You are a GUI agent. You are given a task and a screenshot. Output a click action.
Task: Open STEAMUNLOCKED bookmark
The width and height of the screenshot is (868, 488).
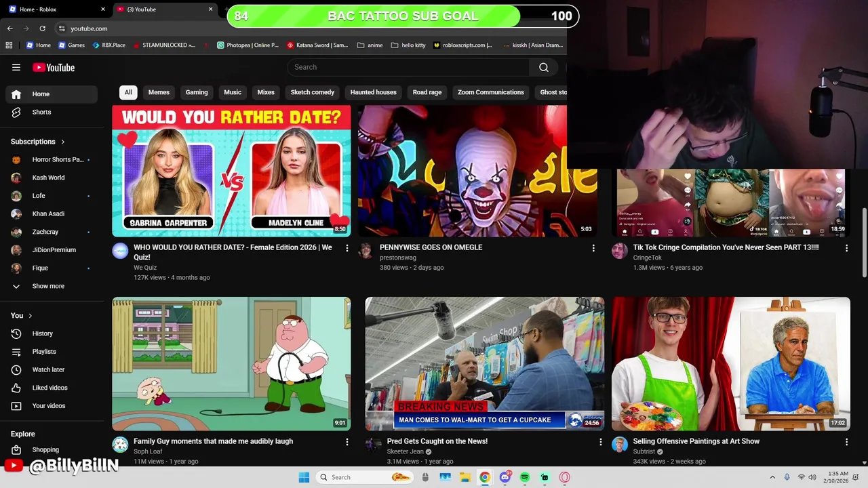coord(164,45)
